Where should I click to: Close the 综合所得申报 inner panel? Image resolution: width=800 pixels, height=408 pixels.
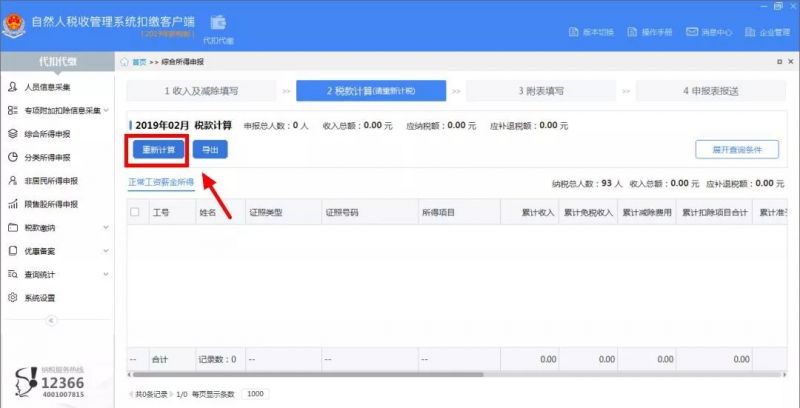[x=792, y=62]
